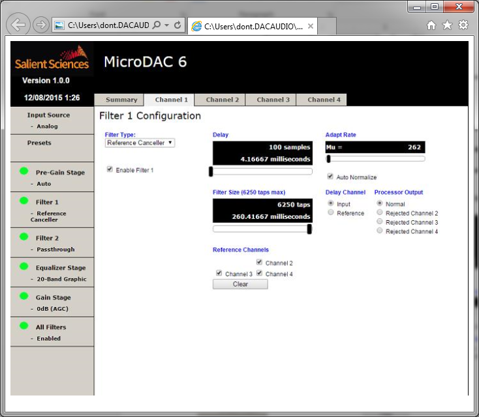Select Rejected Channel 2 processor output

click(x=379, y=212)
